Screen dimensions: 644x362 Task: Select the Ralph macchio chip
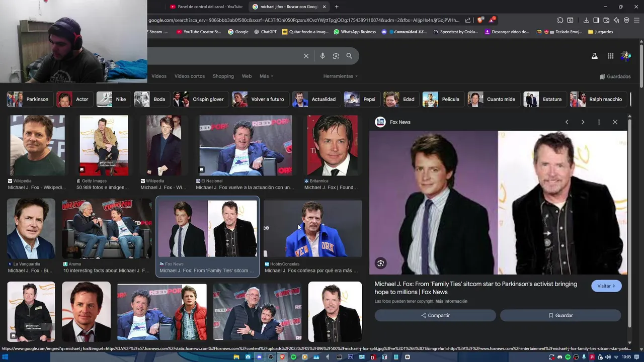pyautogui.click(x=597, y=99)
